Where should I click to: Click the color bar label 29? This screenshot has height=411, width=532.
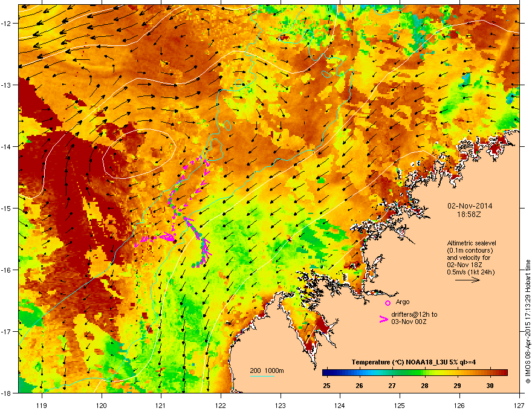coord(458,386)
